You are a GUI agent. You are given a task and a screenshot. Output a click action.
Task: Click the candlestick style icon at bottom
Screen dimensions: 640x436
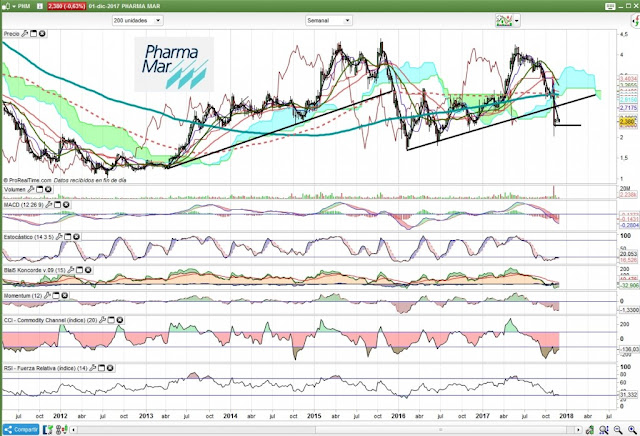[x=62, y=429]
